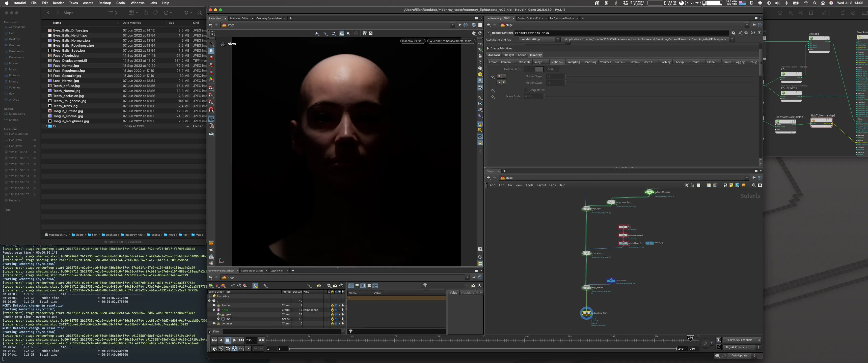Click the network editor find-node magnifier icon
This screenshot has height=363, width=868.
point(753,185)
